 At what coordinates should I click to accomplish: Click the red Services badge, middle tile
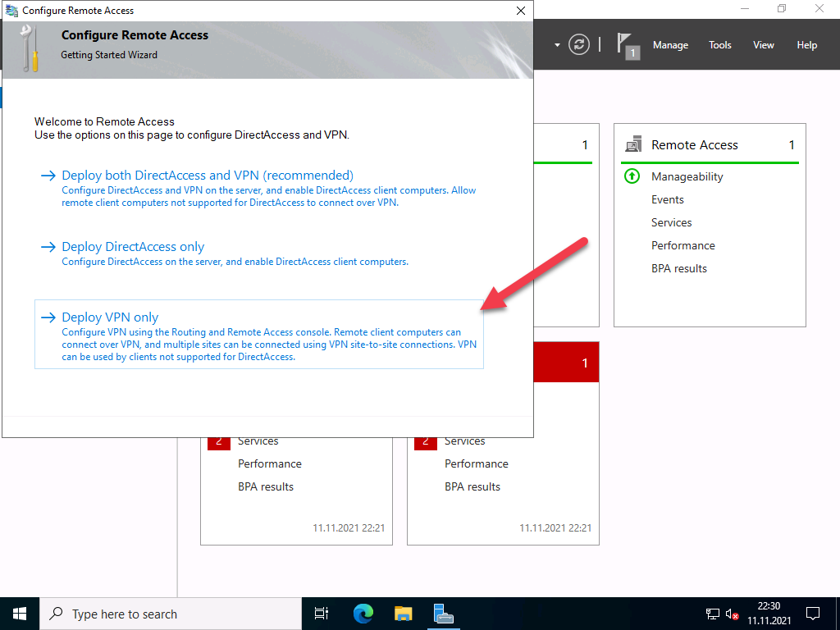pos(426,444)
